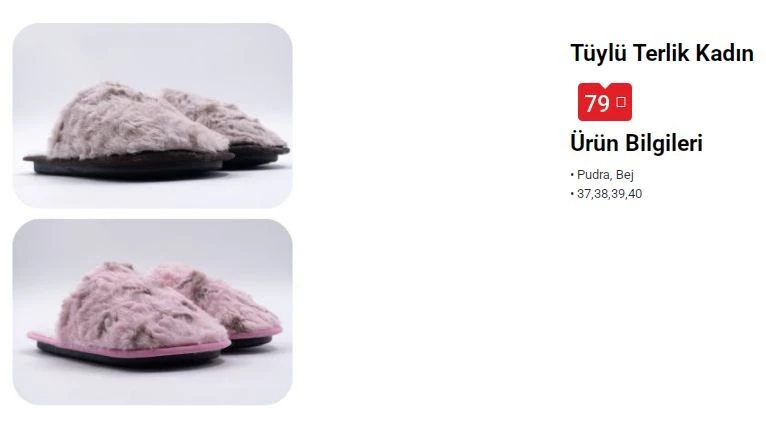Click the red 79 price badge

tap(605, 102)
